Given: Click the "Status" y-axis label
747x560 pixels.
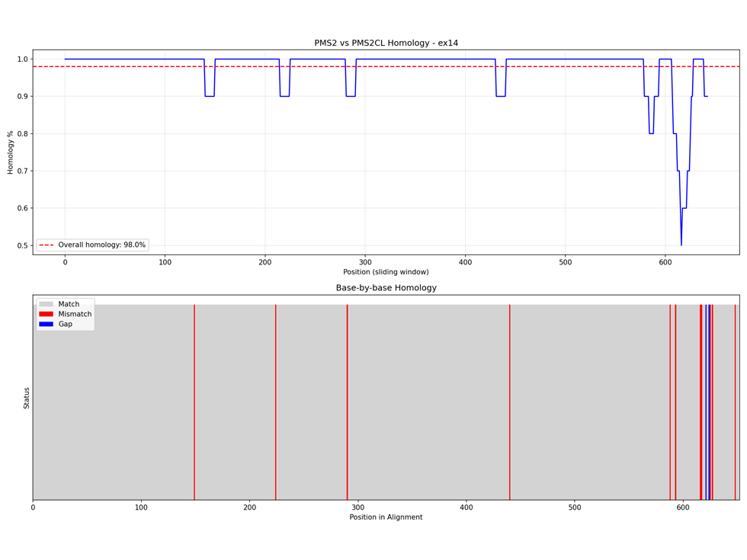Looking at the screenshot, I should click(x=27, y=398).
